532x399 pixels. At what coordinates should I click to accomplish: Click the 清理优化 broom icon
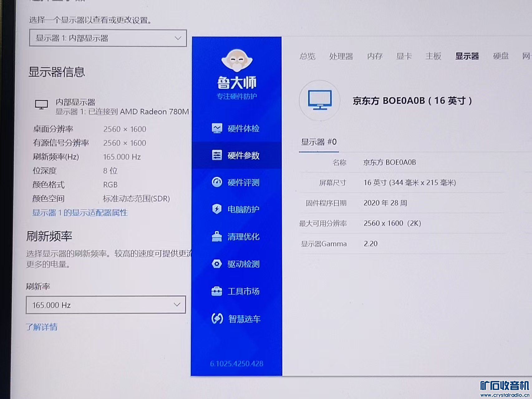[217, 236]
